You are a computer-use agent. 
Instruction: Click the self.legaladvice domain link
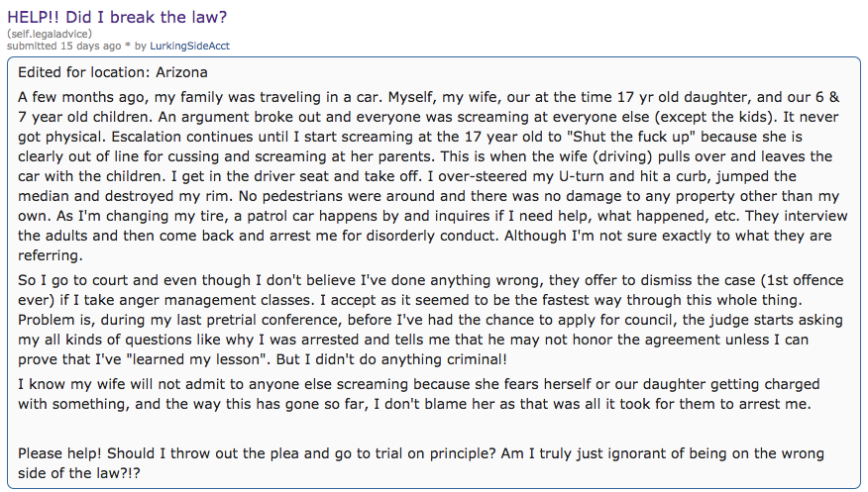coord(48,34)
